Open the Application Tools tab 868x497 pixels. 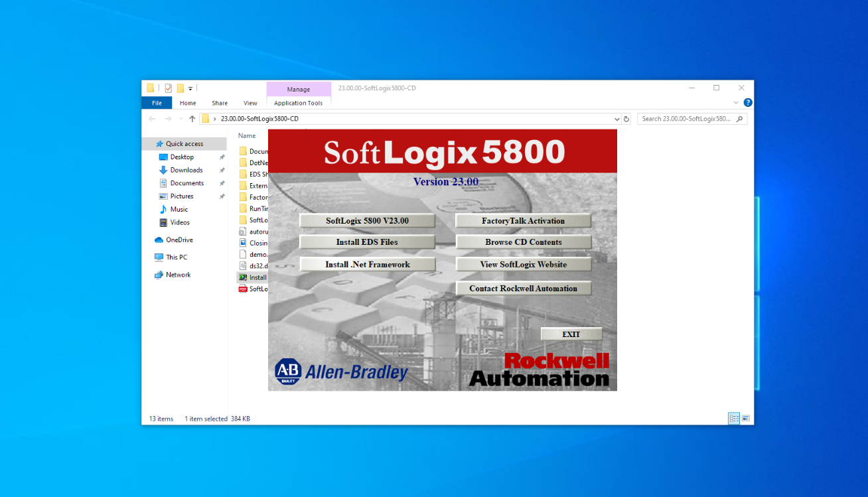tap(299, 103)
